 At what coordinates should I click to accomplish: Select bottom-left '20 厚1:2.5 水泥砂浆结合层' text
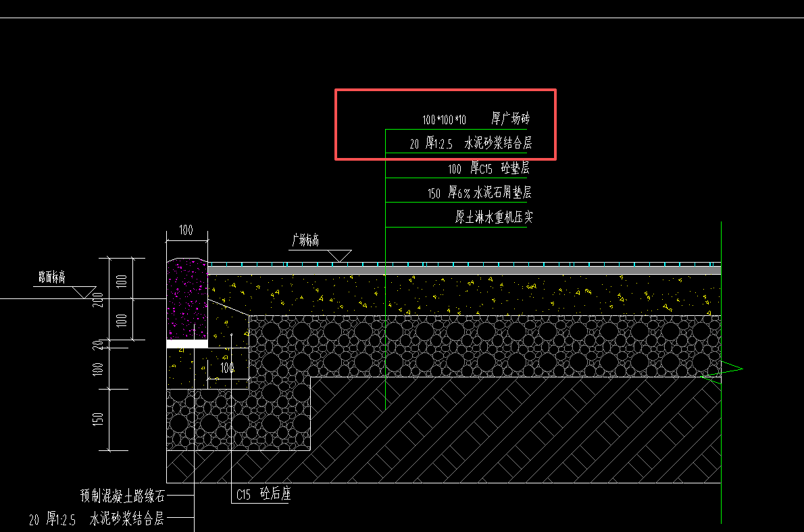pyautogui.click(x=97, y=518)
